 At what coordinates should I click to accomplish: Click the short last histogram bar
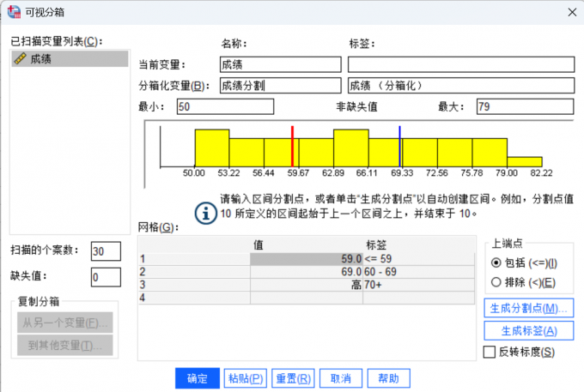[x=525, y=162]
